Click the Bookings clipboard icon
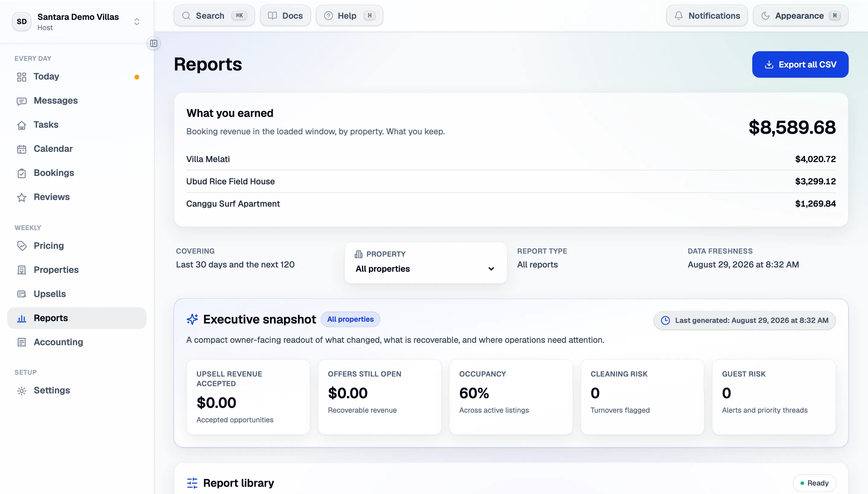The height and width of the screenshot is (494, 868). pos(22,174)
